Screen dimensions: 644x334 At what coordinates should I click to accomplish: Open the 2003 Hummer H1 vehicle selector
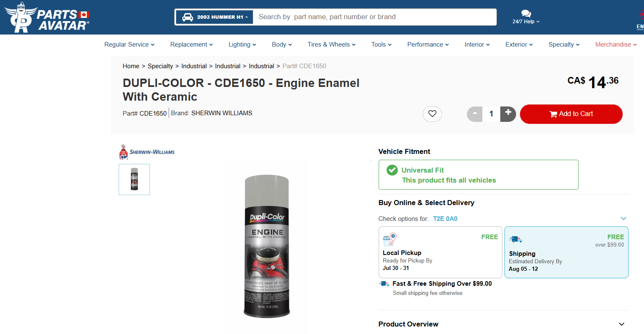[x=215, y=17]
